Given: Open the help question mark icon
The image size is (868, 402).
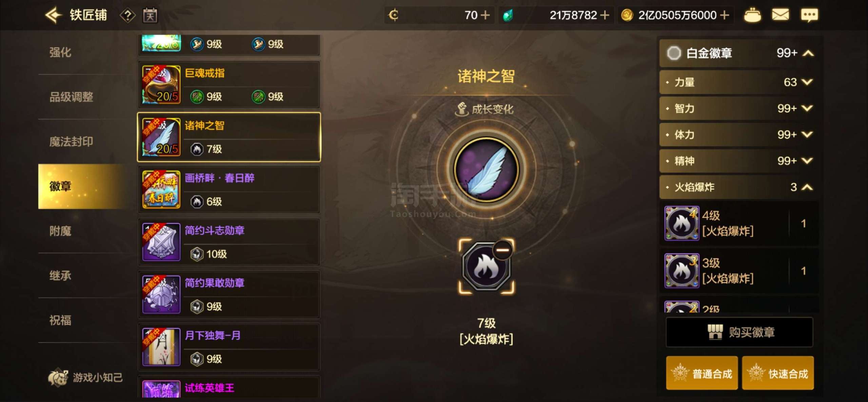Looking at the screenshot, I should point(127,15).
